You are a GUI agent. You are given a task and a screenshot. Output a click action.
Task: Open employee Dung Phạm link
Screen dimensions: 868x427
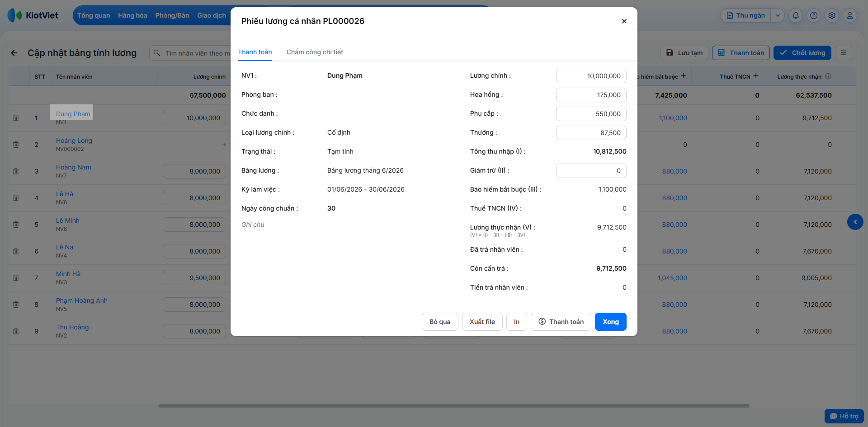tap(73, 114)
